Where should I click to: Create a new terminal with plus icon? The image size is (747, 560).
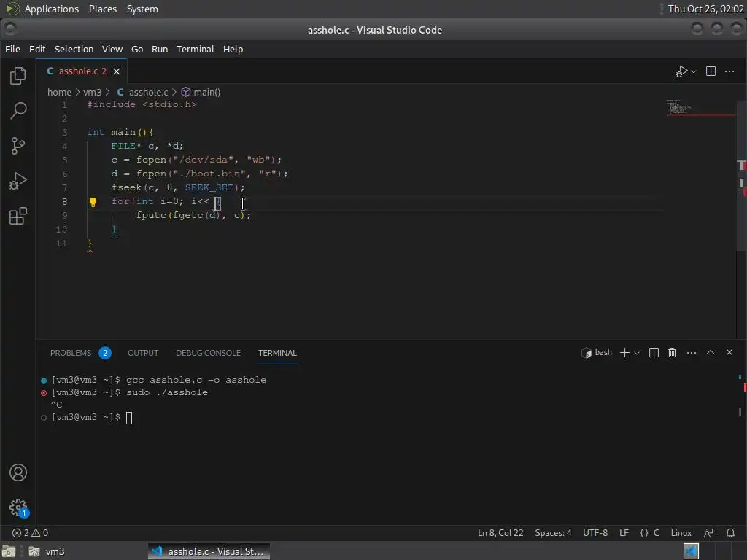click(x=624, y=352)
